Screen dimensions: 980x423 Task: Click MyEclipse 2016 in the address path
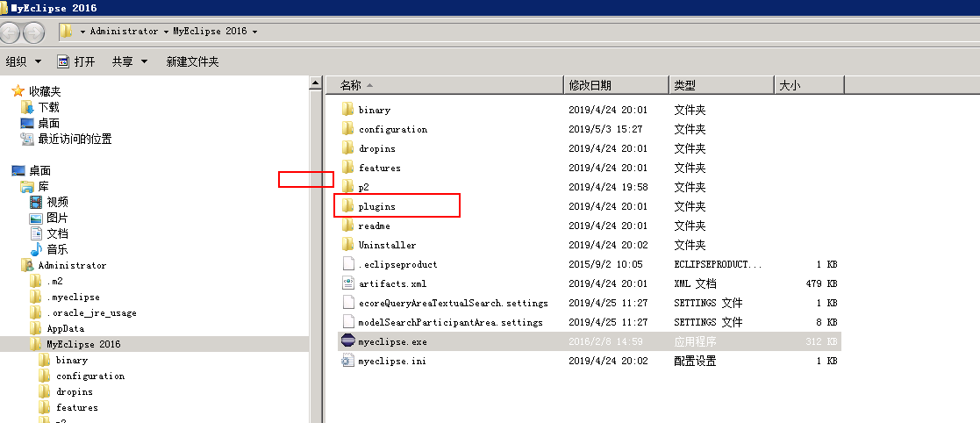(x=210, y=32)
